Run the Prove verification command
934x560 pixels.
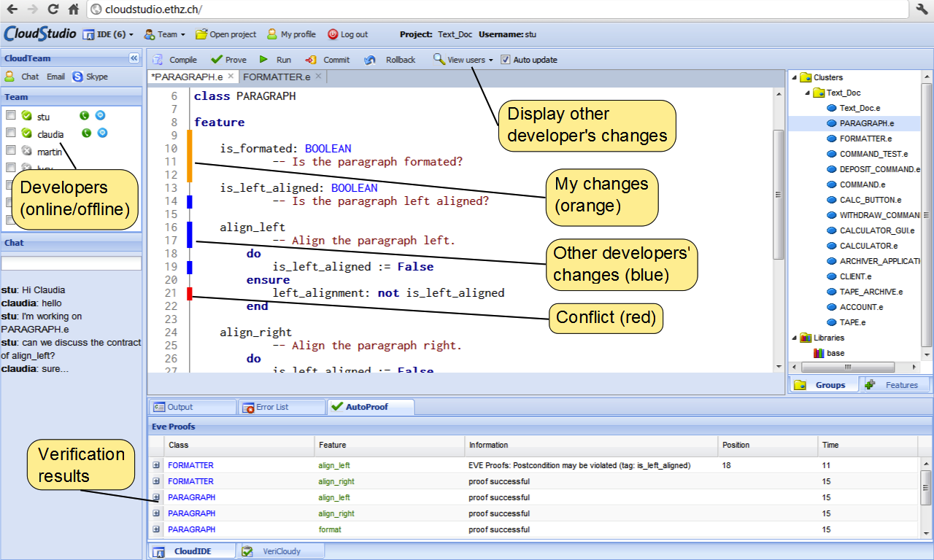click(228, 60)
